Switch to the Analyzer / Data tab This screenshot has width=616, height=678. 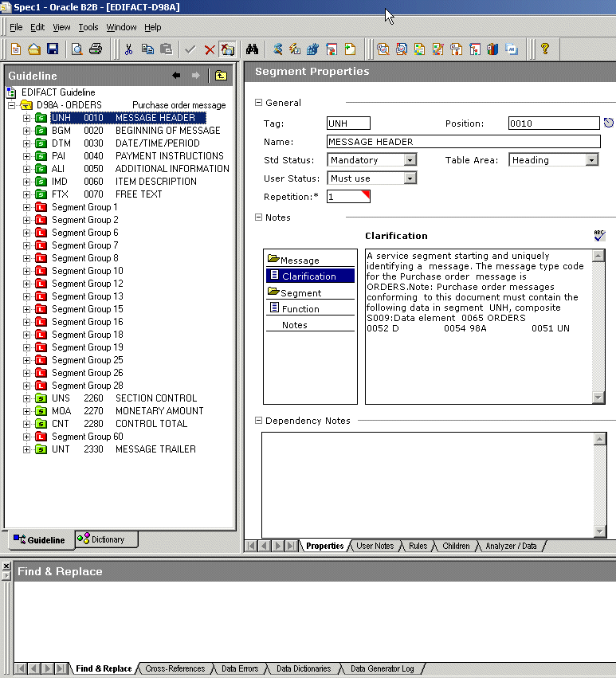point(511,546)
